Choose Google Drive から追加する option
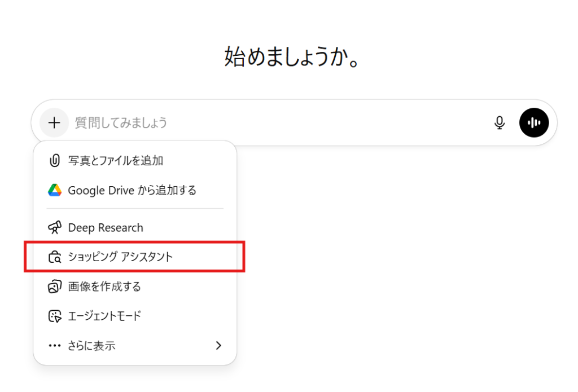Image resolution: width=578 pixels, height=392 pixels. coord(132,191)
